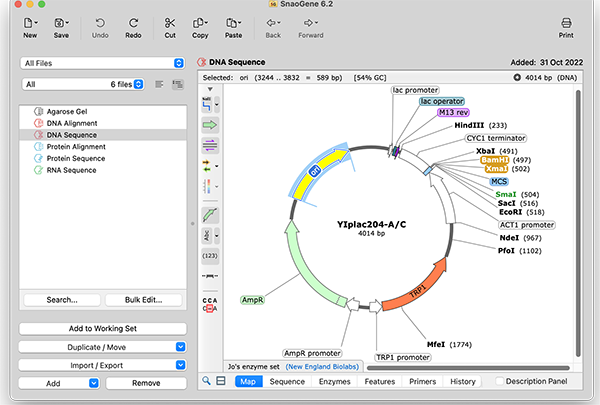Toggle the list view icon beside file count
Image resolution: width=600 pixels, height=405 pixels.
159,85
